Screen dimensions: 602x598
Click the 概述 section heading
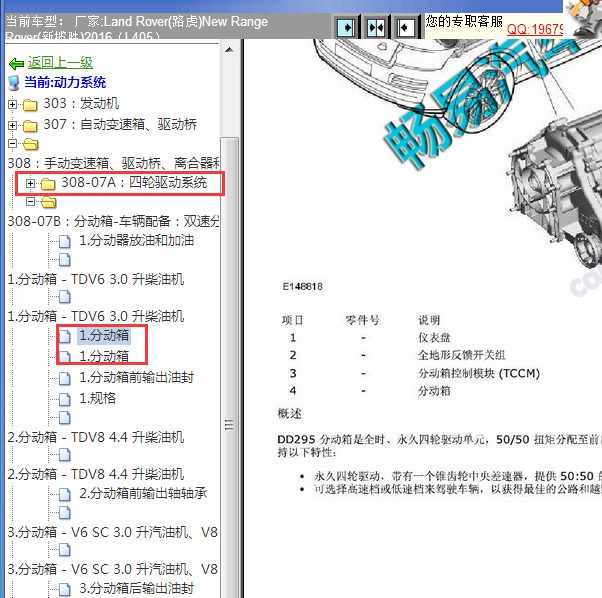[x=290, y=414]
